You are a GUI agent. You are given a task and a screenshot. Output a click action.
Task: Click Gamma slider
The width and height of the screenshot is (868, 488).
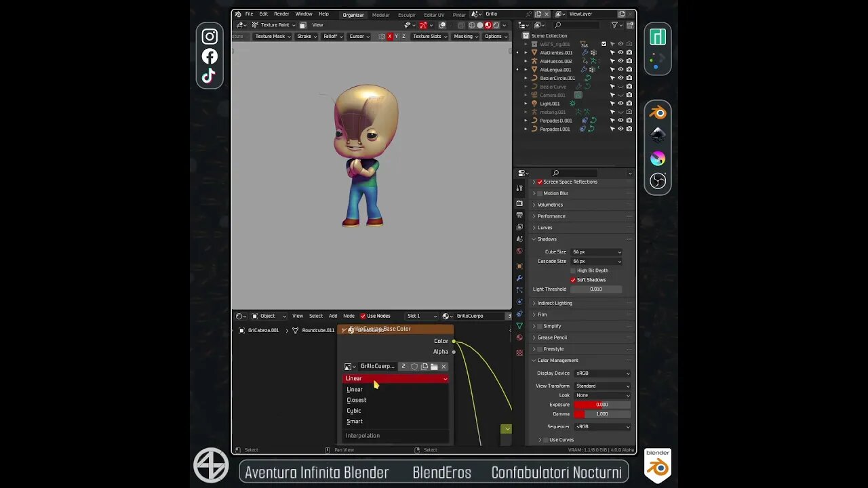(602, 414)
